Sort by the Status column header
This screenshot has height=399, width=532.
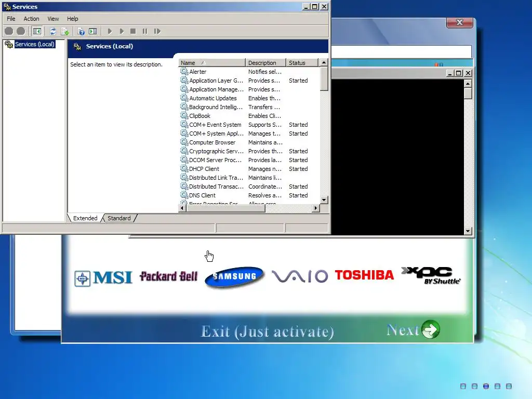pos(302,63)
